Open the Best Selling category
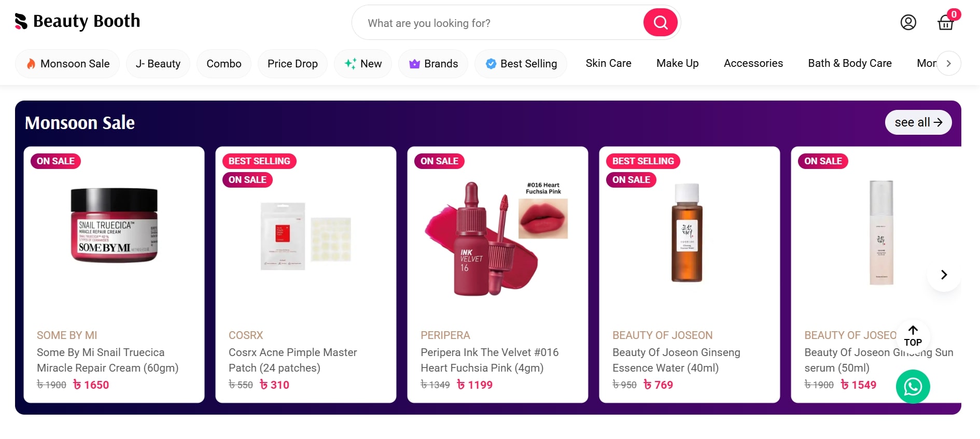The image size is (980, 439). (x=521, y=64)
